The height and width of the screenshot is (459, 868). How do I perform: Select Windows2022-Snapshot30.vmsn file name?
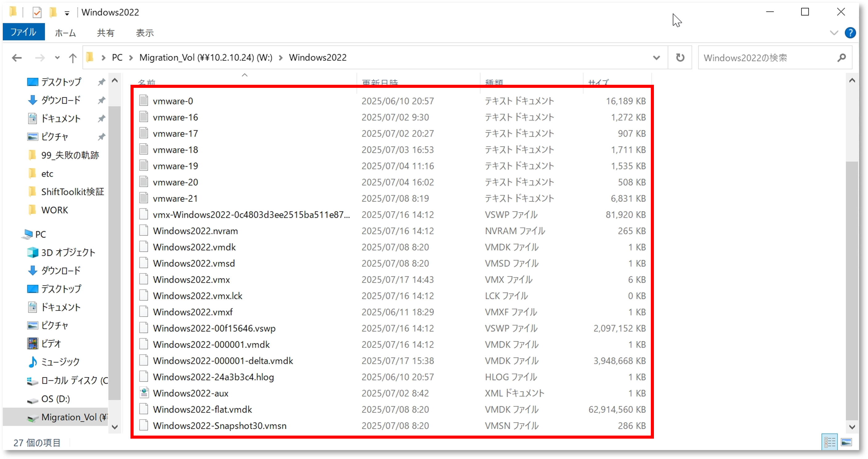[x=219, y=425]
